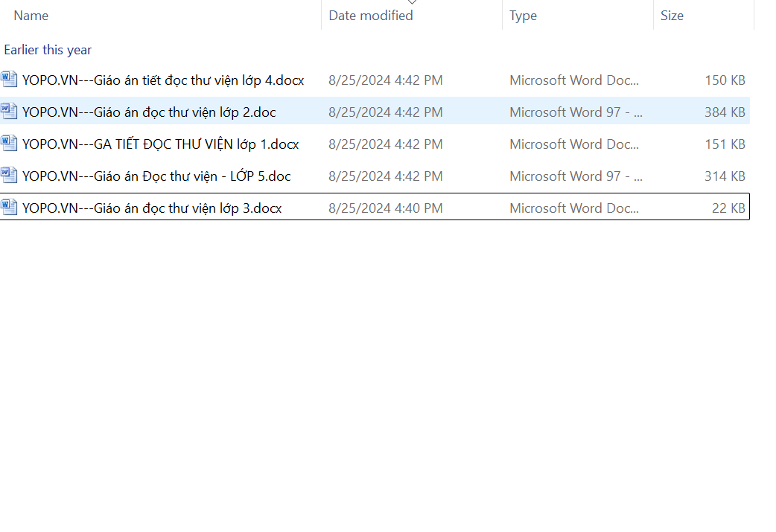
Task: Collapse the Earlier this year group
Action: point(48,50)
